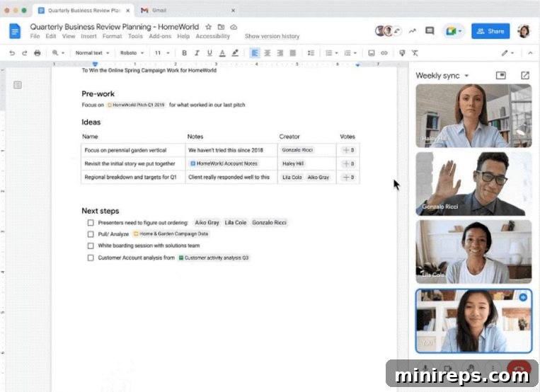
Task: Check 'Presenters need to figure out ordering' box
Action: coord(91,223)
